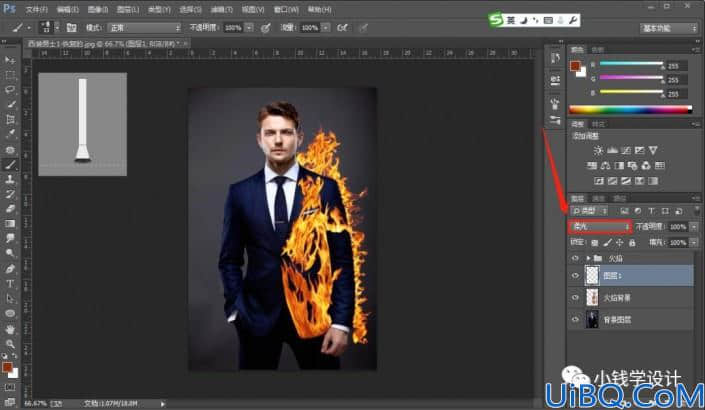Select the Rectangular Marquee tool
705x410 pixels.
pos(10,75)
